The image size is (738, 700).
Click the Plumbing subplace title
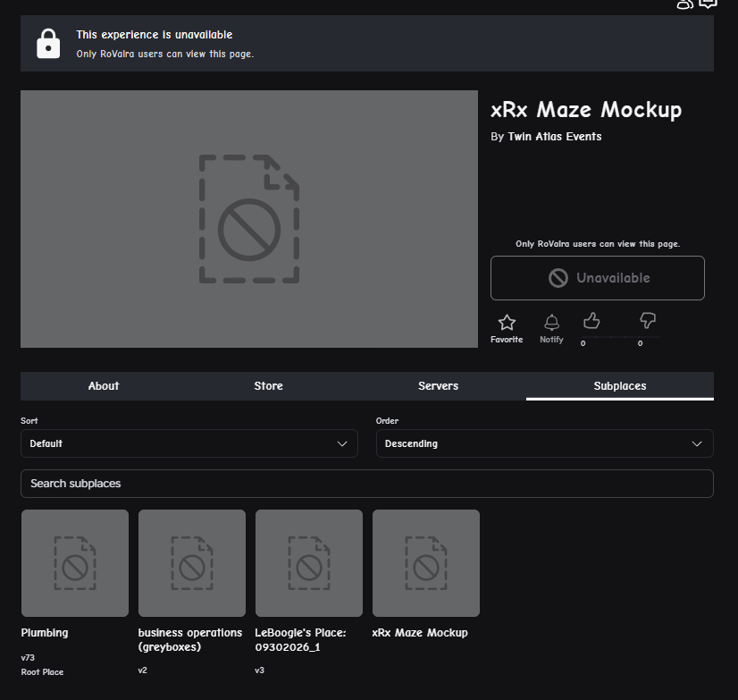45,633
